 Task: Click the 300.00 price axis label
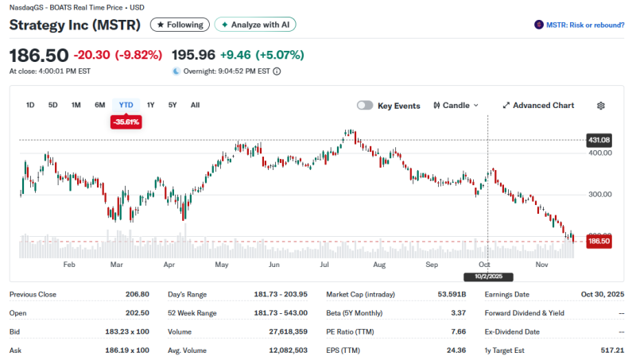click(x=600, y=195)
